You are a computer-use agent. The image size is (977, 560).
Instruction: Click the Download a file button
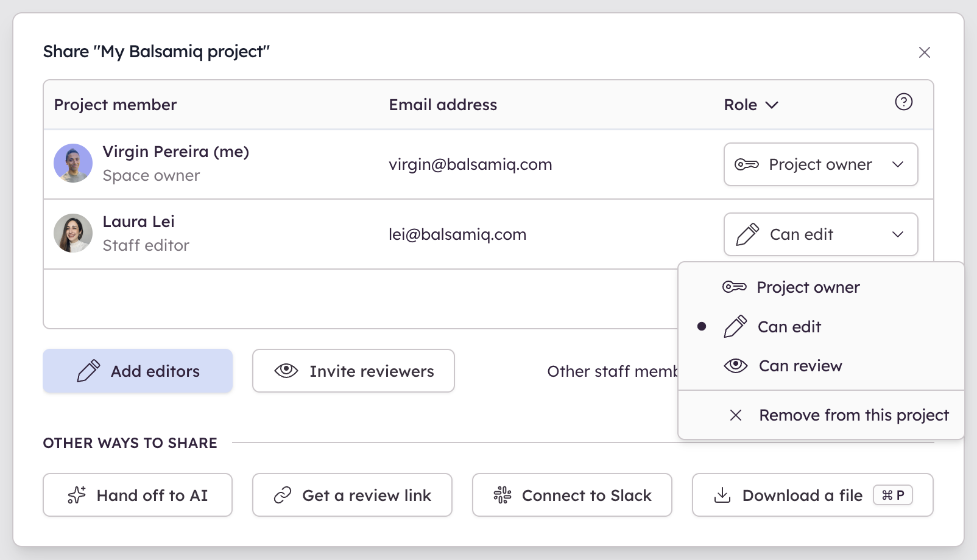pos(813,495)
